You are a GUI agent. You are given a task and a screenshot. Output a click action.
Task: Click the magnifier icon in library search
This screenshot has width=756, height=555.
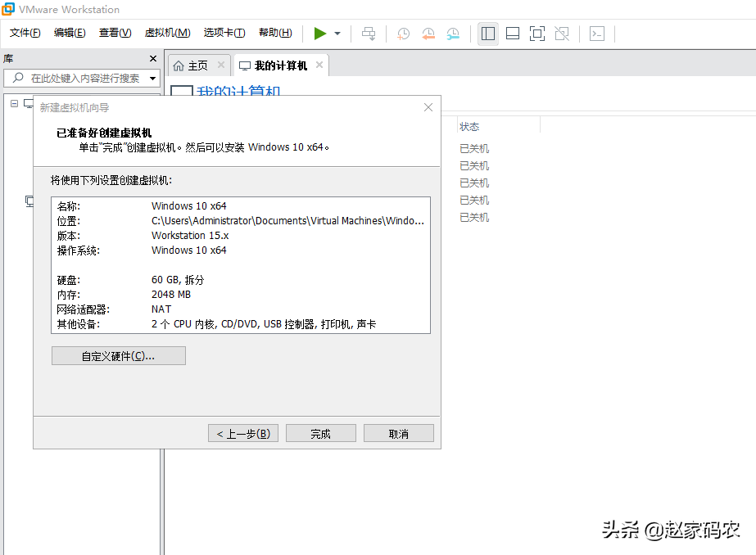click(18, 78)
